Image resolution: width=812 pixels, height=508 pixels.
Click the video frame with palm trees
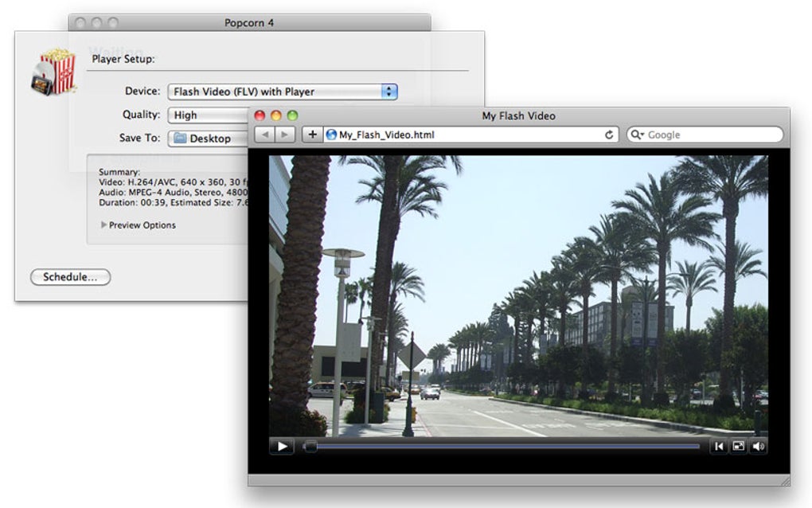[518, 296]
